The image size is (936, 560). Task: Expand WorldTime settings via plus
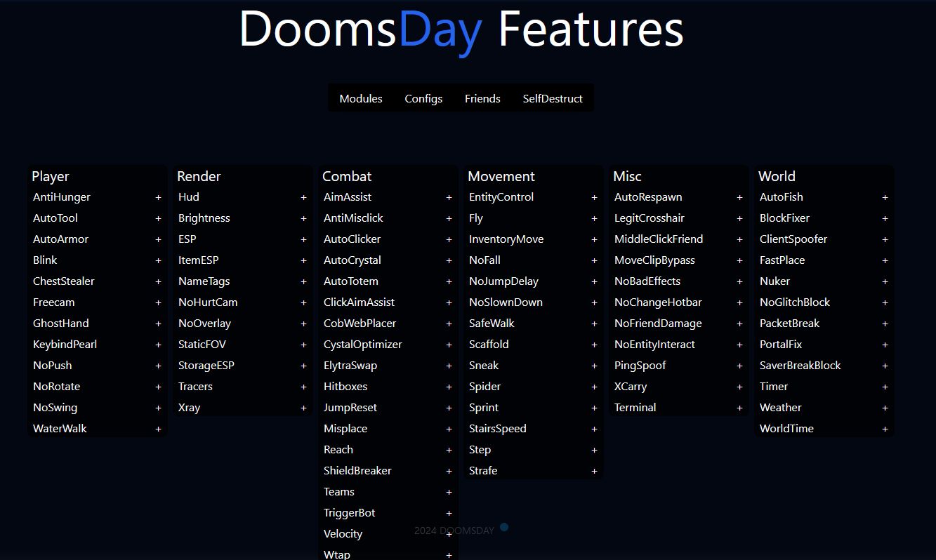pos(885,429)
